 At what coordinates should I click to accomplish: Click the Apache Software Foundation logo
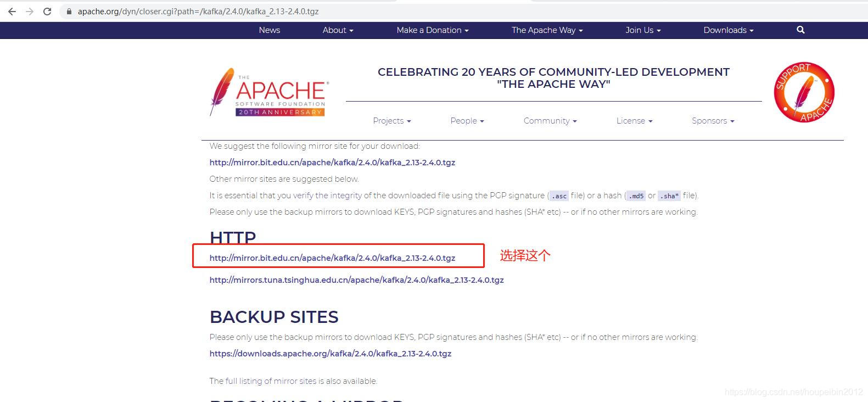pos(269,92)
